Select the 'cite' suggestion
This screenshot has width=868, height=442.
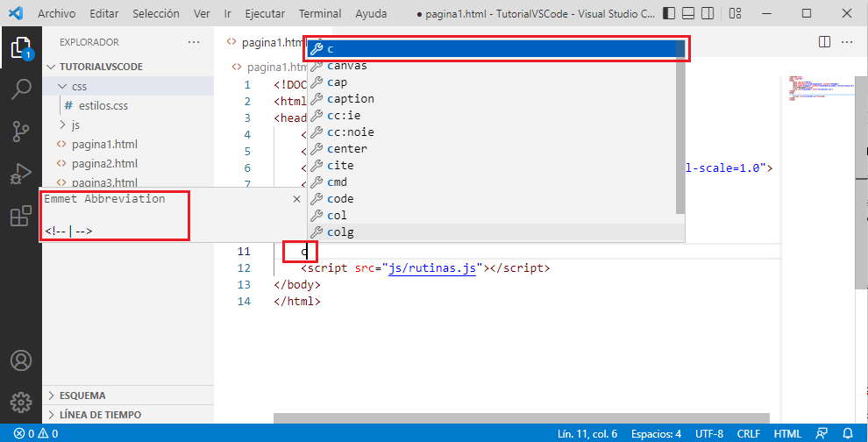(x=492, y=165)
